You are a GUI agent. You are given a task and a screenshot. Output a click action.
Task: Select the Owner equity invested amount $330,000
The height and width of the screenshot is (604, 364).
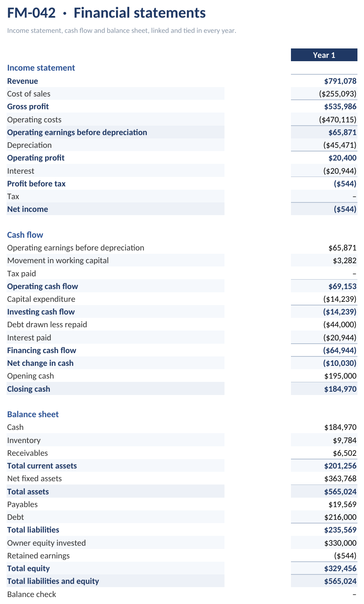pos(340,543)
